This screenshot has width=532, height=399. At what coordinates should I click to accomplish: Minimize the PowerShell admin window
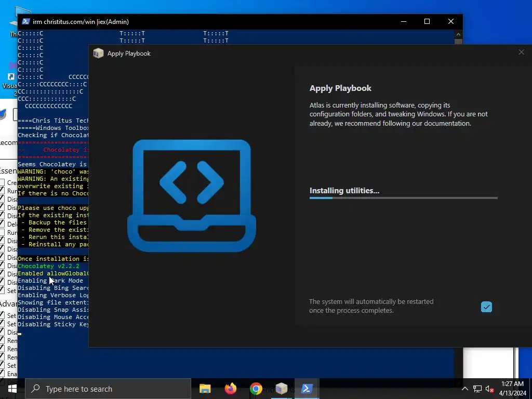pos(403,21)
